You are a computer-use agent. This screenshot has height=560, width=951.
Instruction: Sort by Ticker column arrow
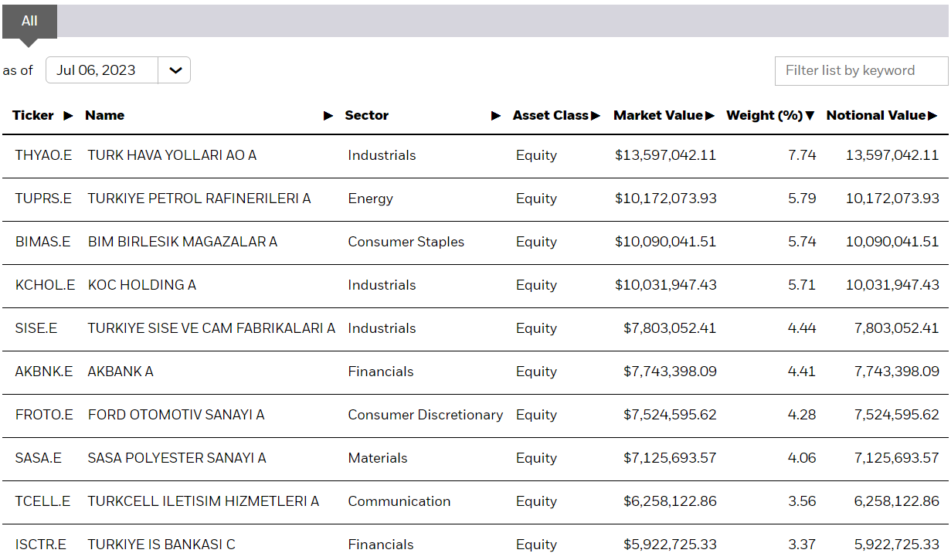(68, 116)
